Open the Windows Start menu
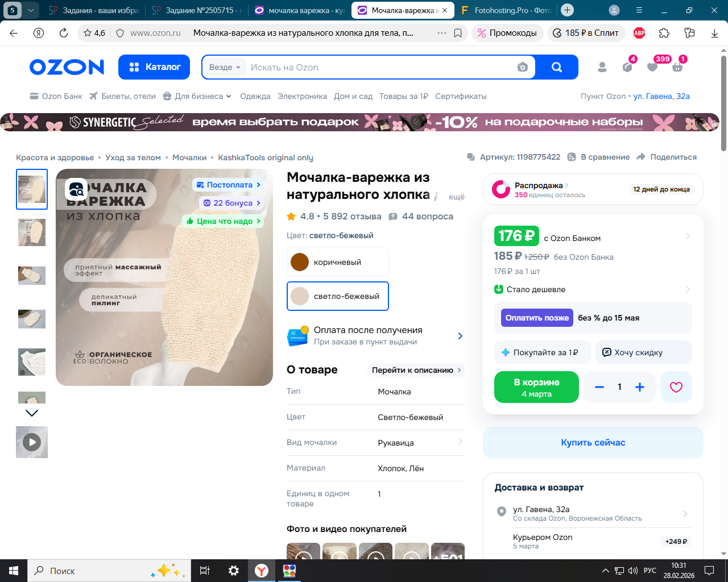 pyautogui.click(x=14, y=571)
